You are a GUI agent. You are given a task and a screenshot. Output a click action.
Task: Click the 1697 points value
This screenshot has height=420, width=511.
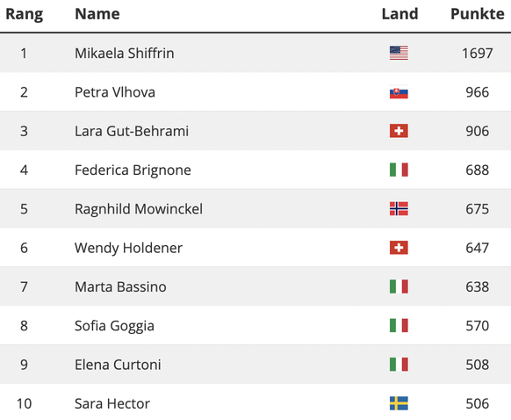click(x=477, y=53)
